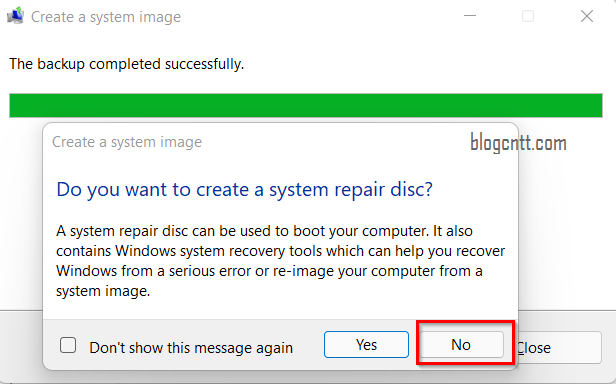Image resolution: width=616 pixels, height=384 pixels.
Task: Click the blogcntt.com watermark
Action: click(518, 143)
